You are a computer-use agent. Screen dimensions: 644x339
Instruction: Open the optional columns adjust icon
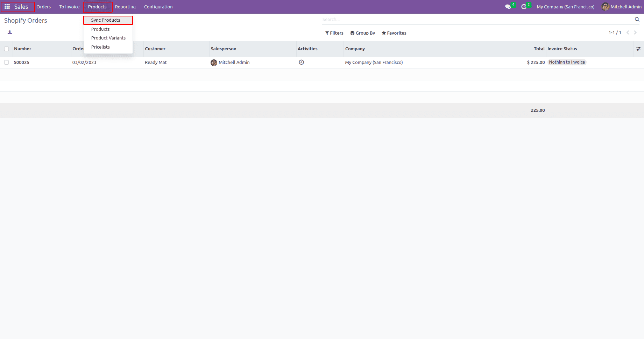[638, 49]
